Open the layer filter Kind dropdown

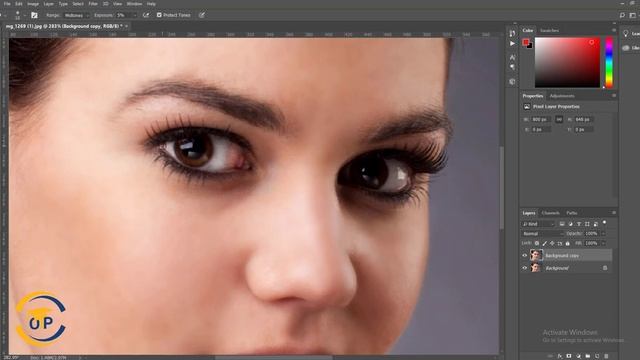(x=538, y=224)
